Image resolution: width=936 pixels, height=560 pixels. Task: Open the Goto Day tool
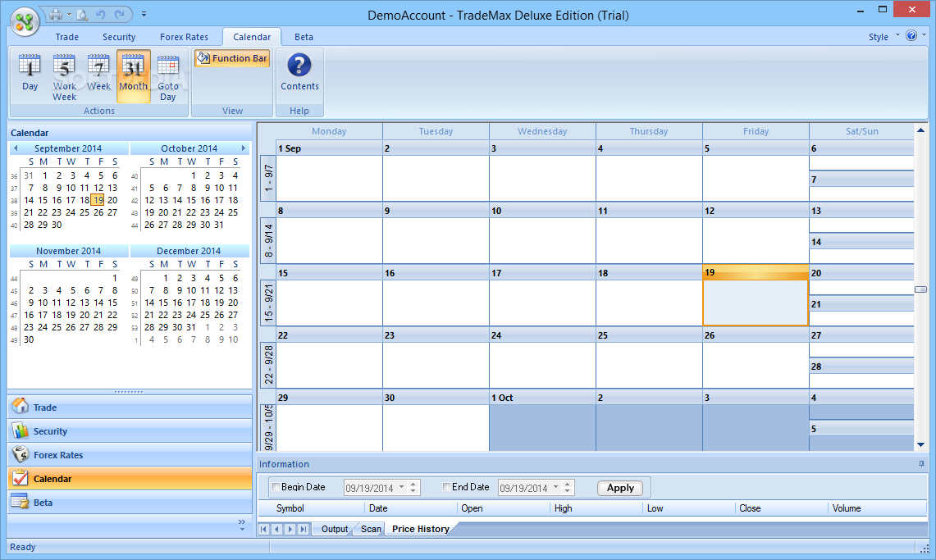point(167,76)
